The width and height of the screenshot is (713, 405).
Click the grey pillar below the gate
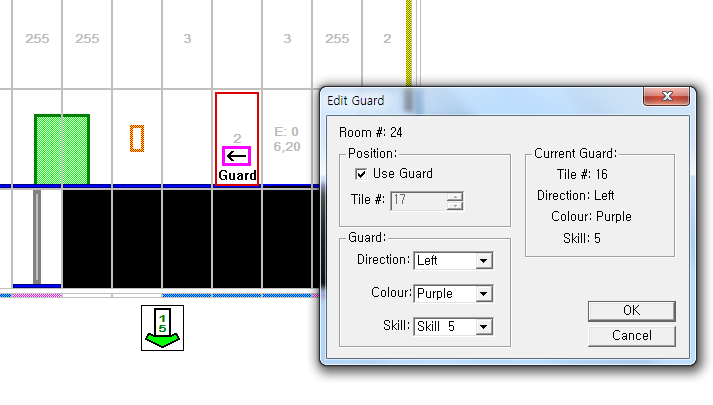pos(37,236)
